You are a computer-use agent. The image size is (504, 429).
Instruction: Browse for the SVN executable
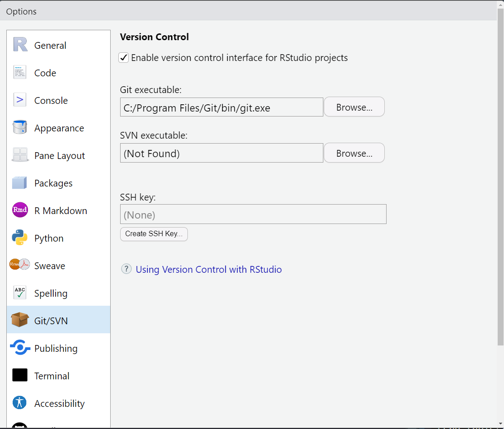[354, 154]
